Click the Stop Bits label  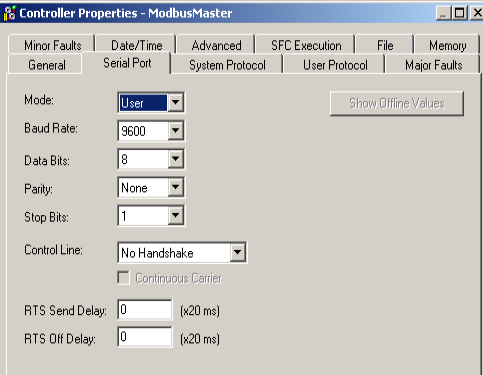pyautogui.click(x=46, y=217)
